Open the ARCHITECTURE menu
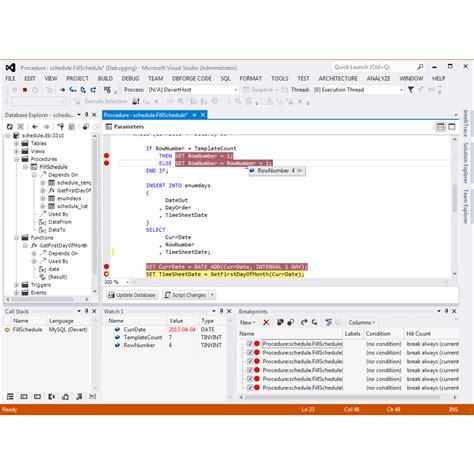This screenshot has width=474, height=474. tap(338, 78)
